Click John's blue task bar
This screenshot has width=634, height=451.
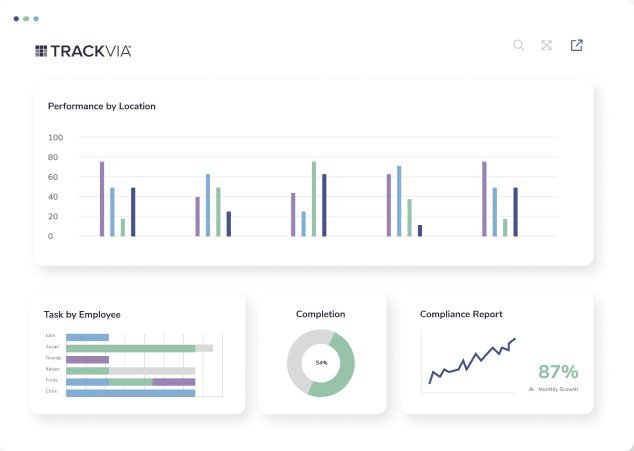click(x=87, y=337)
